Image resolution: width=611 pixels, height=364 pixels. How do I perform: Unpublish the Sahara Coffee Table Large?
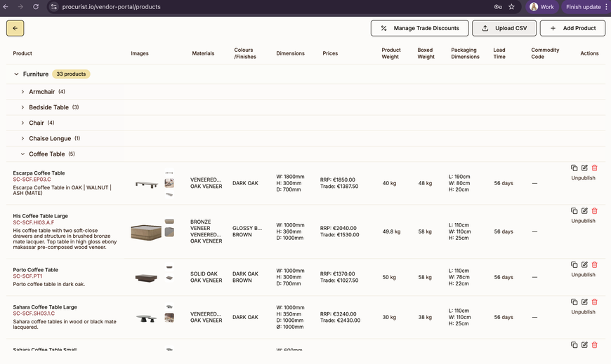tap(583, 312)
